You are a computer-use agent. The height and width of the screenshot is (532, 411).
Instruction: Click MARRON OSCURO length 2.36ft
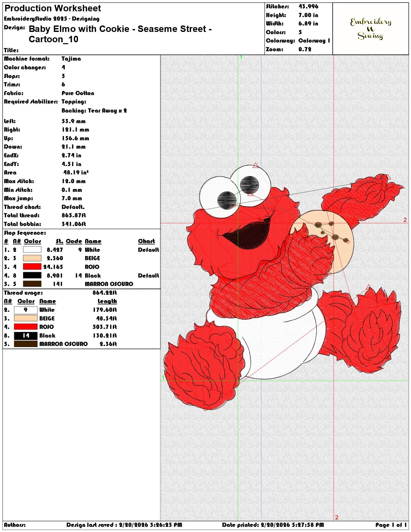click(x=108, y=344)
